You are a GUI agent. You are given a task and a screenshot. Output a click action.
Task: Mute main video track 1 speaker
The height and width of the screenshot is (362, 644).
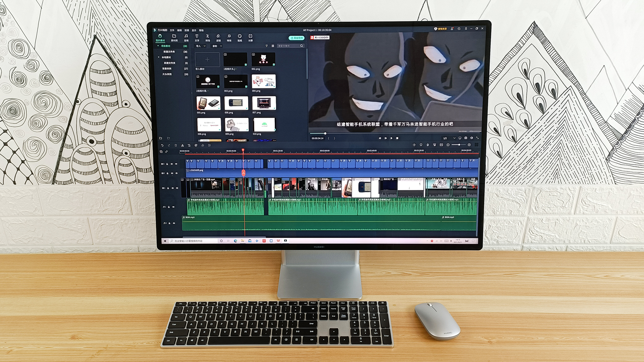(173, 188)
